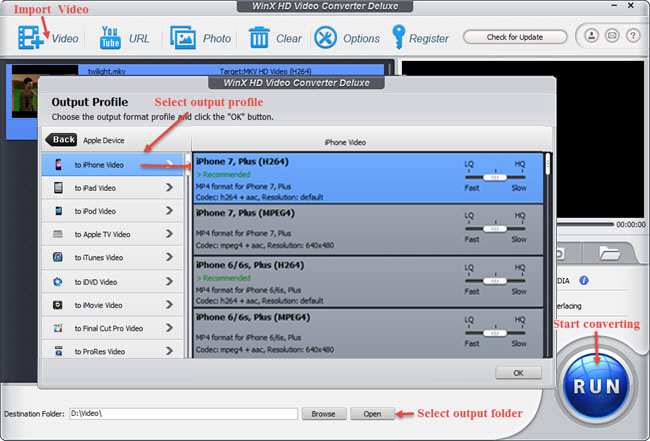Screen dimensions: 650x441
Task: Click the Final Cut Pro icon
Action: [58, 328]
